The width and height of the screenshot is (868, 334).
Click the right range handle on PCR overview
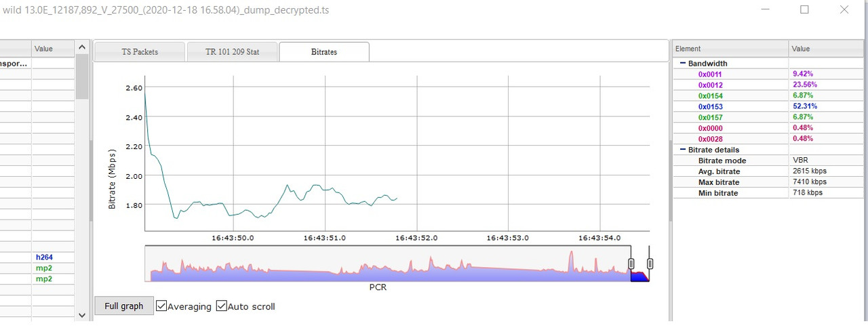pos(650,264)
